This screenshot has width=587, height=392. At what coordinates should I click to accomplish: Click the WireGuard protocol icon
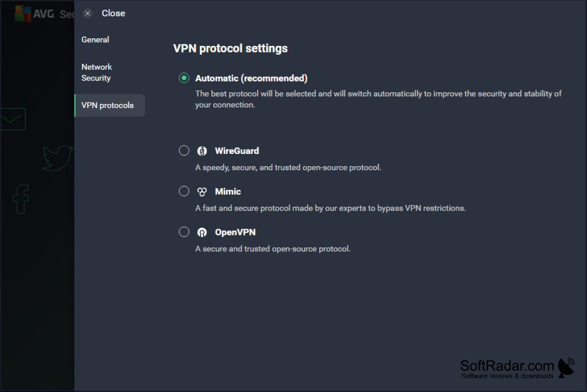coord(202,151)
